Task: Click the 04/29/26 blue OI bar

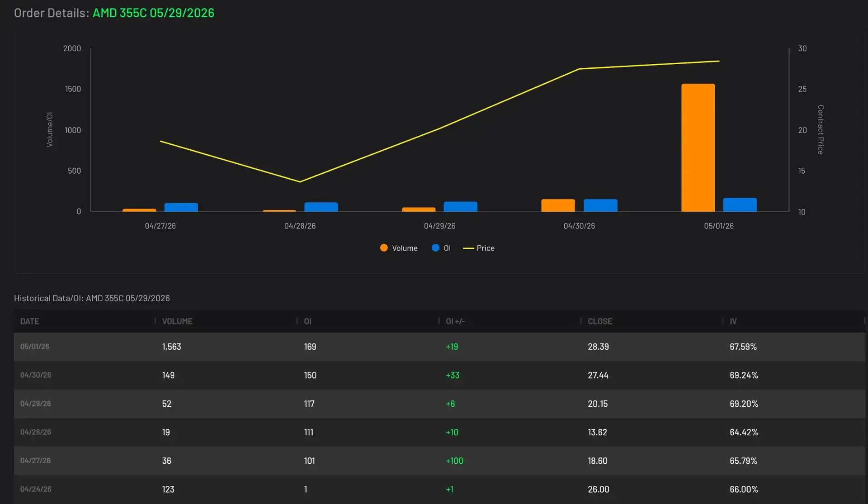Action: [460, 207]
